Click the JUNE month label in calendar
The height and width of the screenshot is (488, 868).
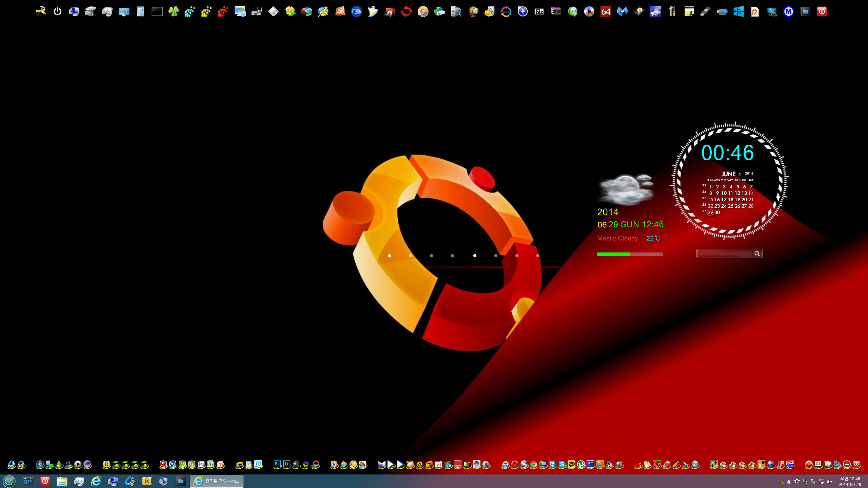coord(728,174)
